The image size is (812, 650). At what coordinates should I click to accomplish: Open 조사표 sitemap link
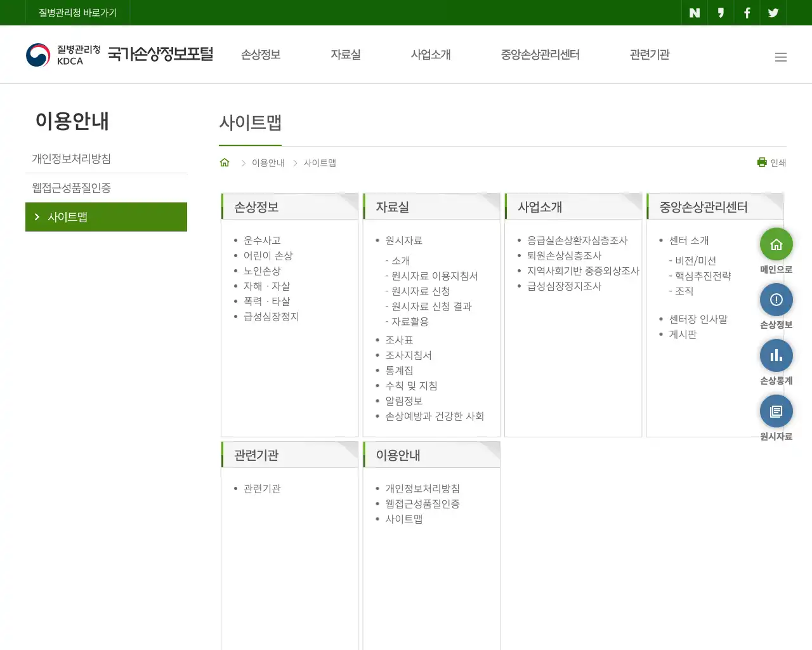click(x=400, y=340)
